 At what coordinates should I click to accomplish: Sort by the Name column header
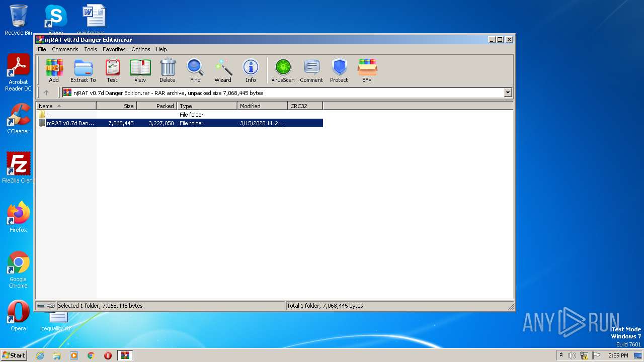point(66,106)
